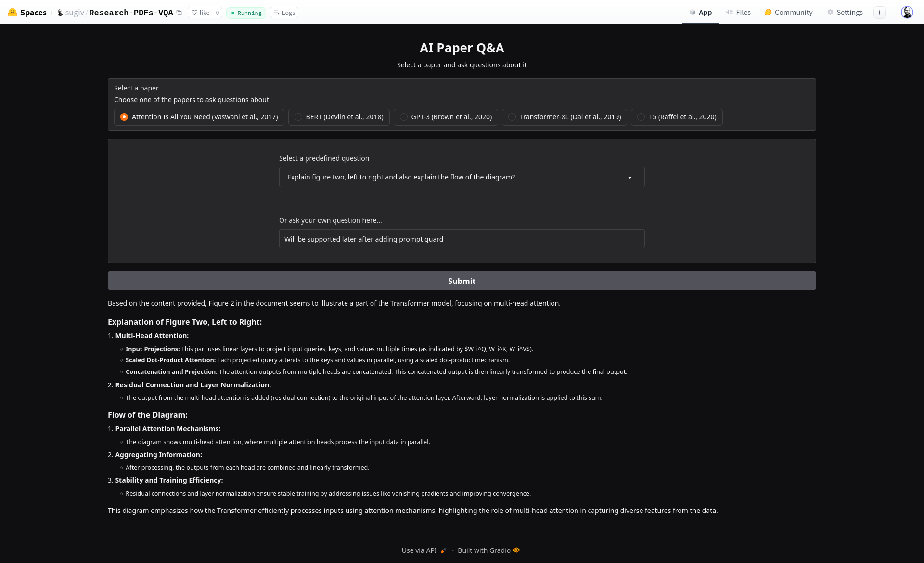
Task: Click the Gradio logo icon in footer
Action: (516, 550)
